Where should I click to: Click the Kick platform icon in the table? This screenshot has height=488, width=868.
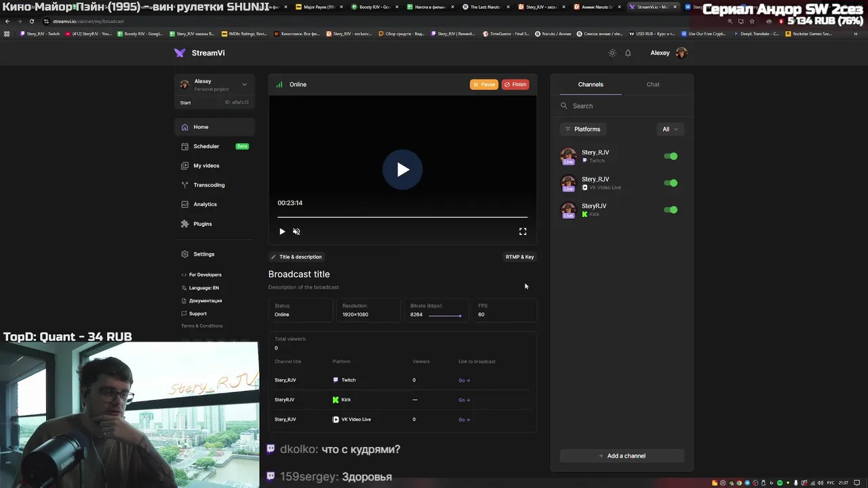(x=336, y=400)
